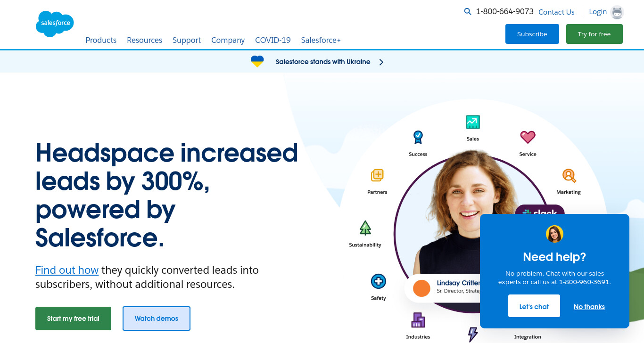Select the Service heart icon
Viewport: 644px width, 343px height.
(528, 137)
